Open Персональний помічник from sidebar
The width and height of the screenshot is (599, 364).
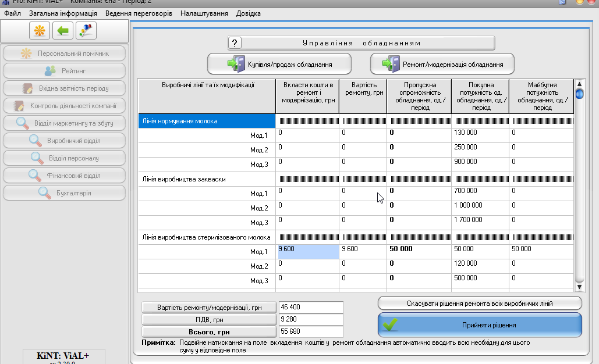point(64,53)
